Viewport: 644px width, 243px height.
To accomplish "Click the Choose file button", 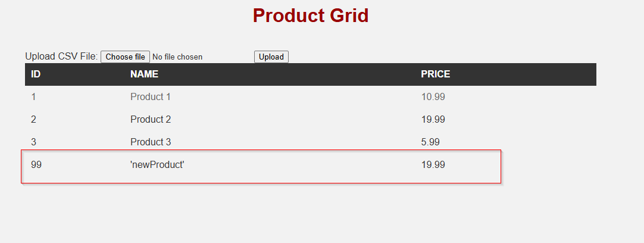I will (125, 57).
